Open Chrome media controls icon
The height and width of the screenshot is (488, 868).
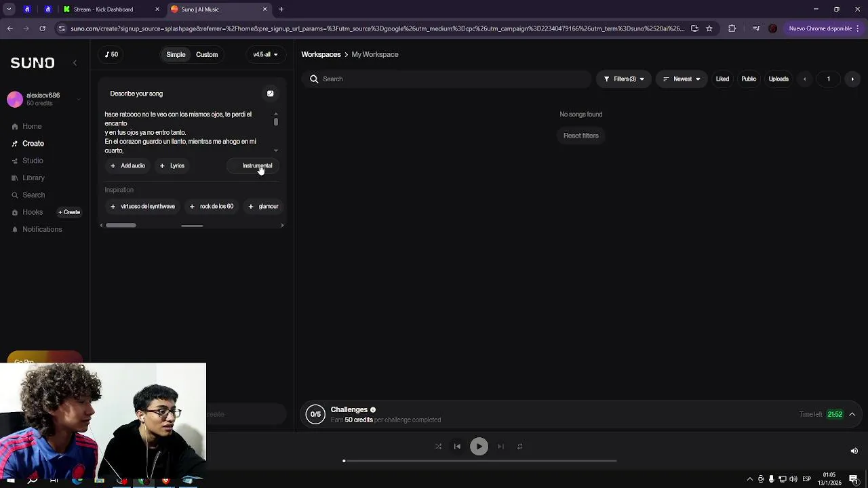coord(756,28)
